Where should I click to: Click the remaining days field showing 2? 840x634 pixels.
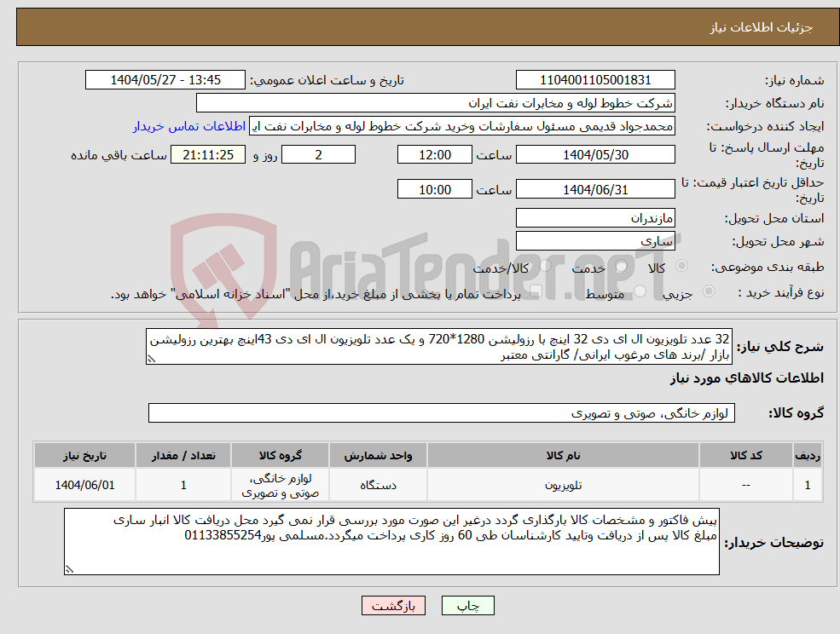tap(318, 155)
